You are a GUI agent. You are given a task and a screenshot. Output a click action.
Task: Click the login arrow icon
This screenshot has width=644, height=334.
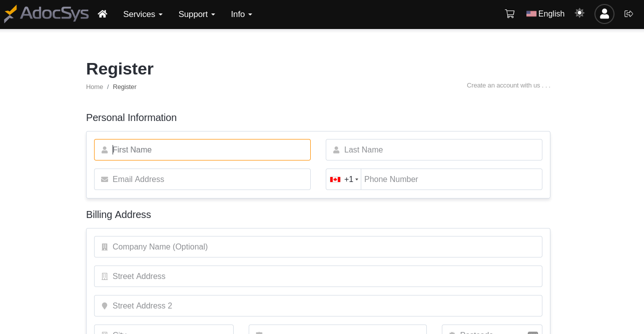(628, 14)
